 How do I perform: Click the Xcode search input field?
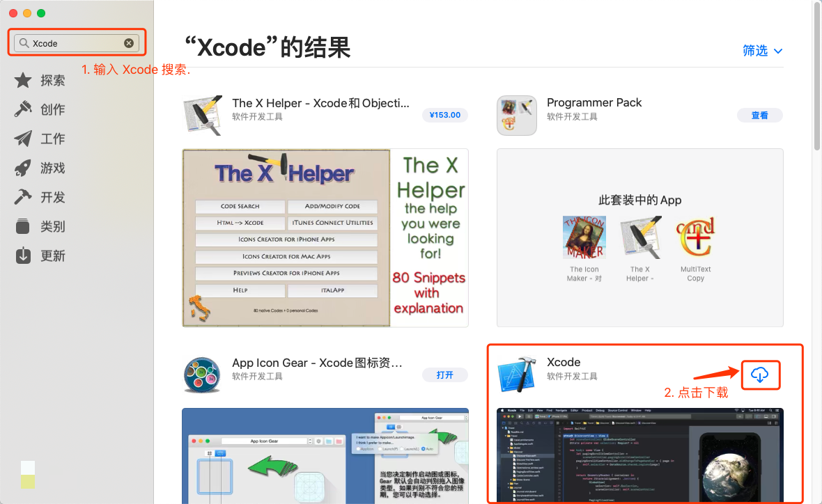point(77,43)
